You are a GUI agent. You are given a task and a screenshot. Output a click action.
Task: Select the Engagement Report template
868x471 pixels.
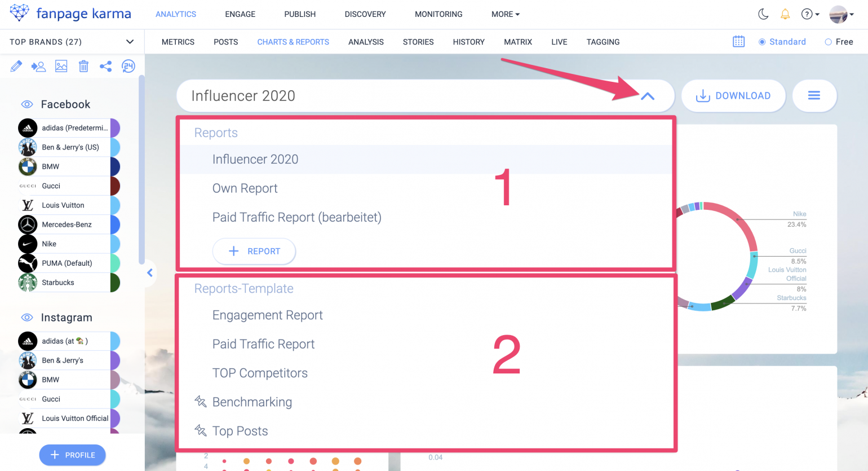pyautogui.click(x=268, y=315)
